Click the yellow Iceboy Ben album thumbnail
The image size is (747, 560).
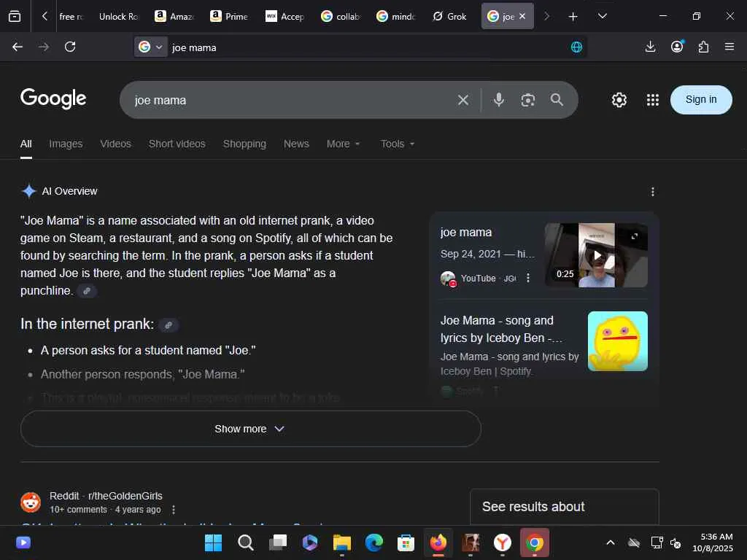click(618, 341)
